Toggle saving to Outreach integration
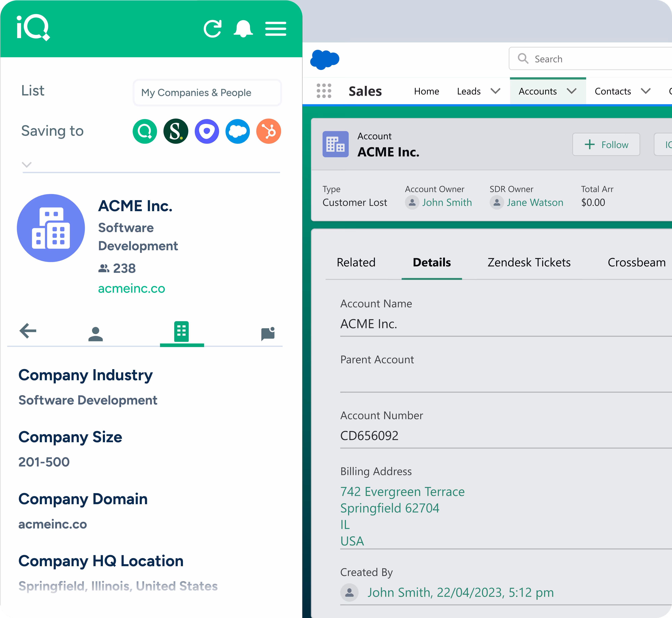This screenshot has width=672, height=618. click(207, 131)
